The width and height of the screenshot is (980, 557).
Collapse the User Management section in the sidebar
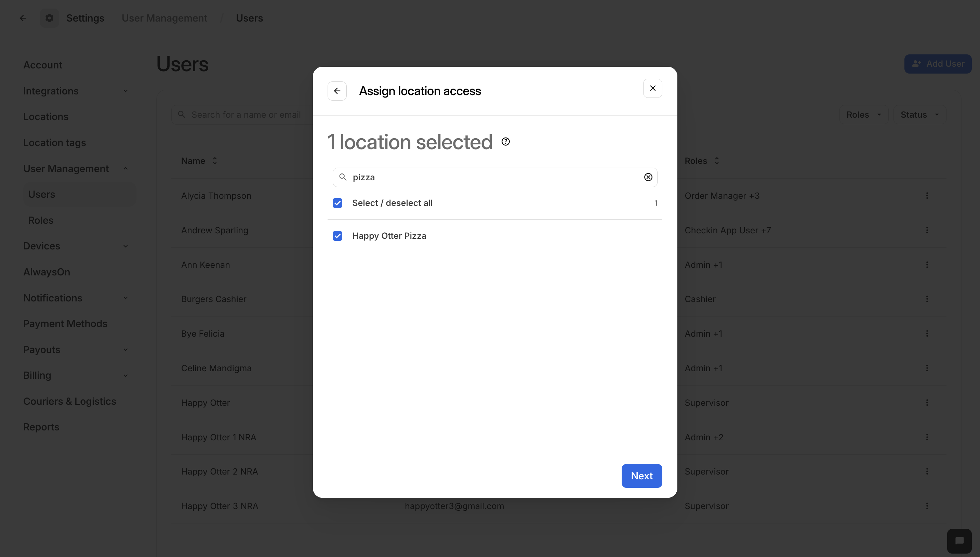(x=125, y=168)
